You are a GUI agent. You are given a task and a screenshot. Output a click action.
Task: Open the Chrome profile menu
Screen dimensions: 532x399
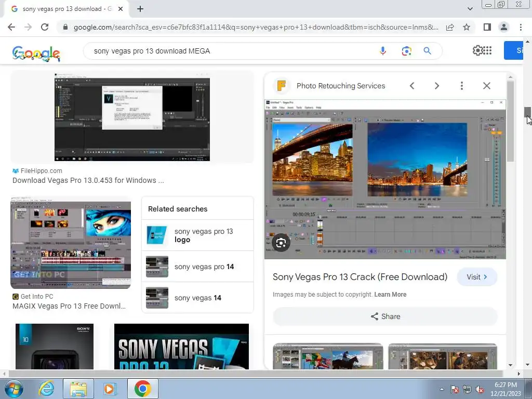[x=504, y=27]
